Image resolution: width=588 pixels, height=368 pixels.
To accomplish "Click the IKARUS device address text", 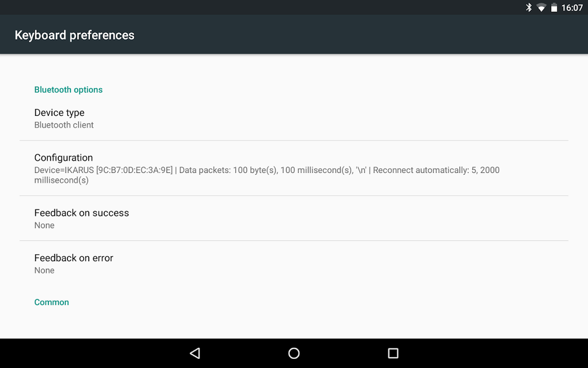I will point(104,170).
